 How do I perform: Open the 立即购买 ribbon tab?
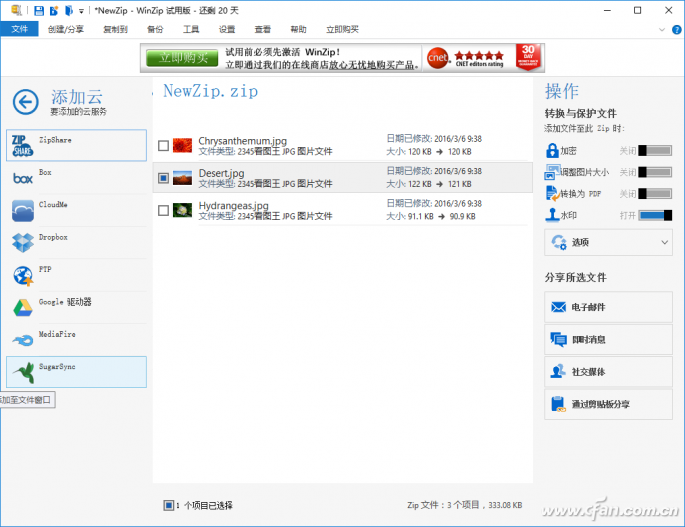click(342, 29)
